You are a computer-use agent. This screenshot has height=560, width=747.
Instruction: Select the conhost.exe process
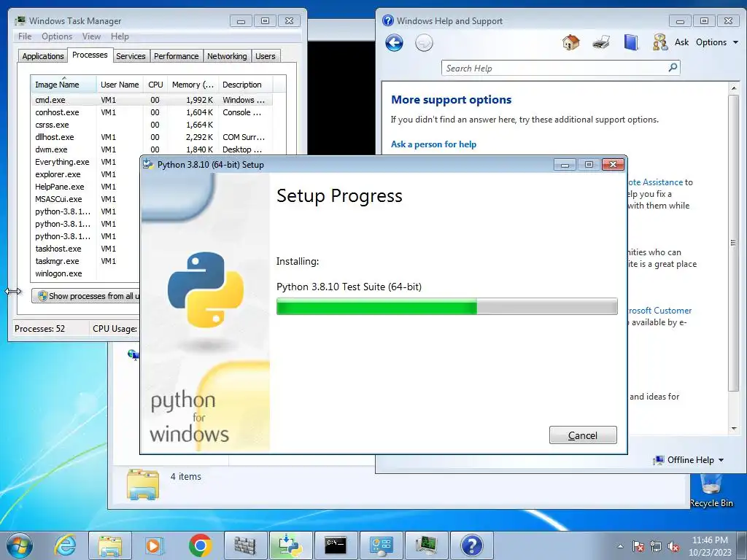pos(152,112)
